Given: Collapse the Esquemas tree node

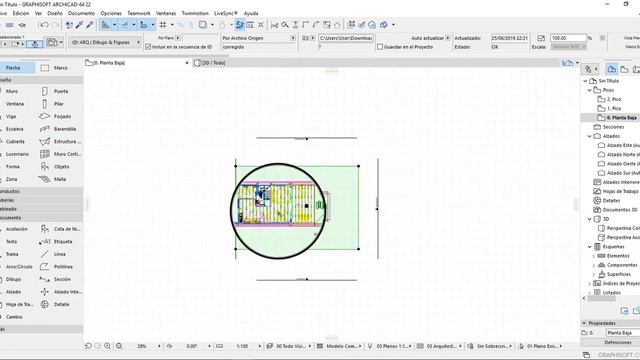Looking at the screenshot, I should (589, 247).
